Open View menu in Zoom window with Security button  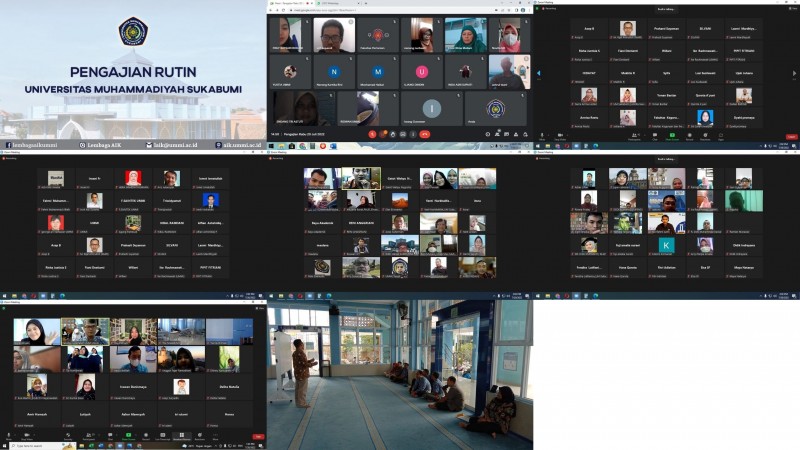click(260, 308)
